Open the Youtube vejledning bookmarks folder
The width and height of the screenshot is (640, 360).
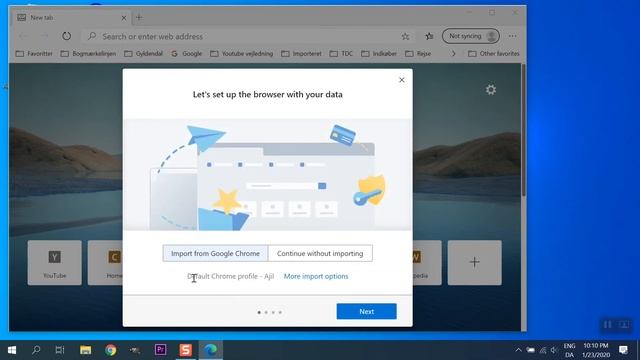click(x=241, y=53)
